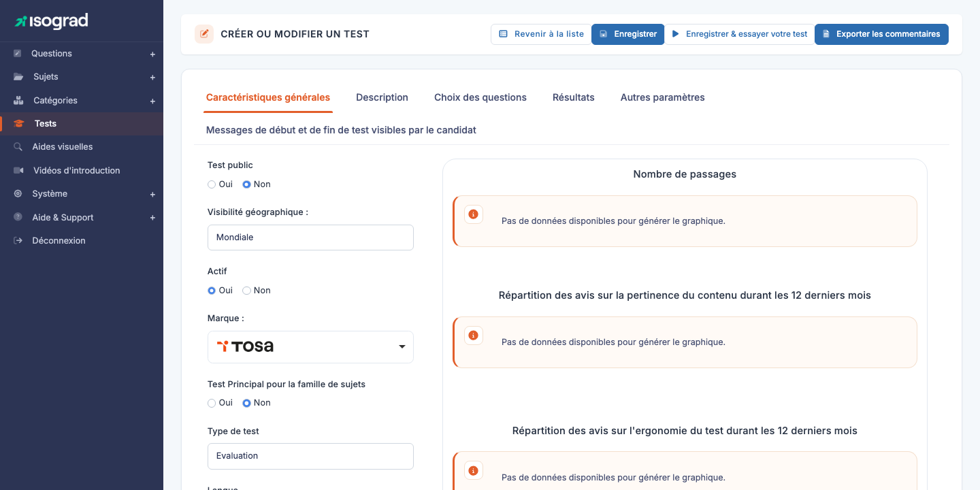Click the Vidéos d'introduction camera icon
Screen dimensions: 980x490
click(18, 171)
